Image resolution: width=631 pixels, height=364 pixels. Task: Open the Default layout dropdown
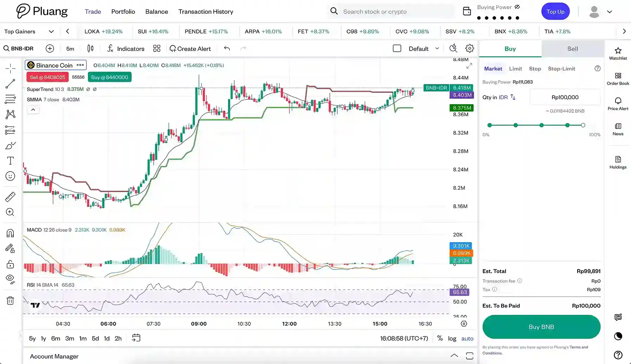coord(424,48)
